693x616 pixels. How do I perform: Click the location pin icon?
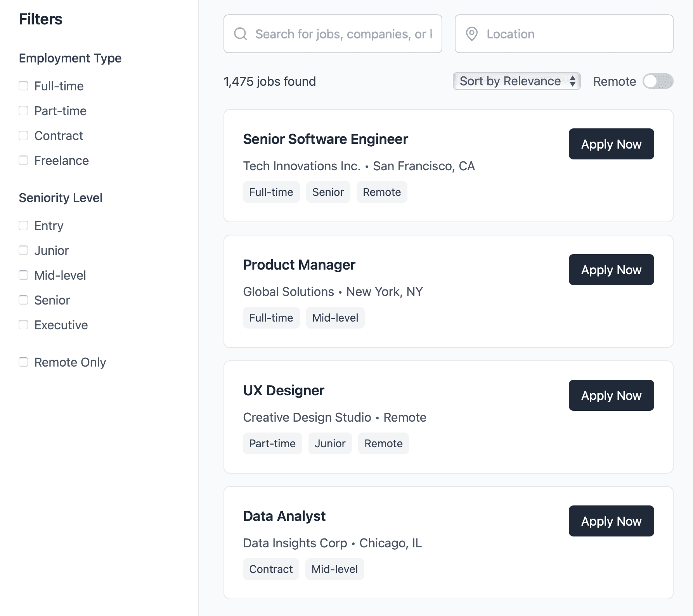(471, 34)
